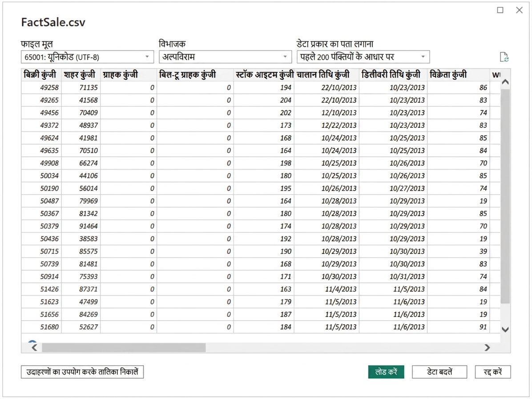Image resolution: width=532 pixels, height=399 pixels.
Task: Click the horizontal scroll right arrow
Action: (x=487, y=347)
